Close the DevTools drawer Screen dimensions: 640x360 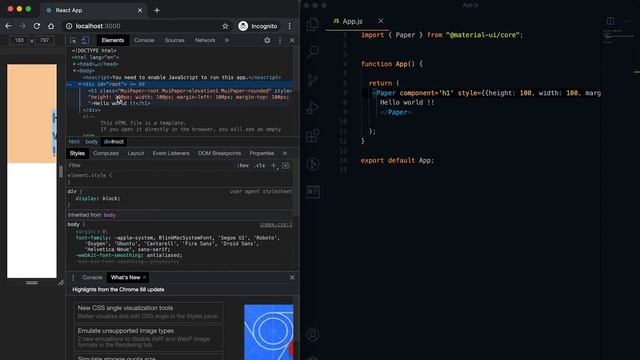coord(292,278)
